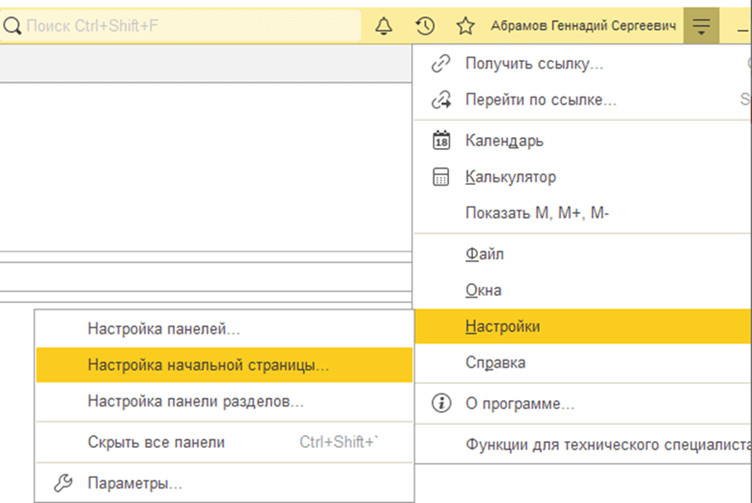
Task: Click in the search input field
Action: click(190, 25)
